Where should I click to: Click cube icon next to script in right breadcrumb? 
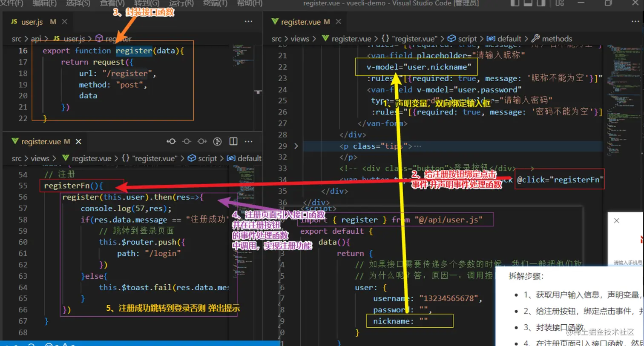[x=452, y=38]
